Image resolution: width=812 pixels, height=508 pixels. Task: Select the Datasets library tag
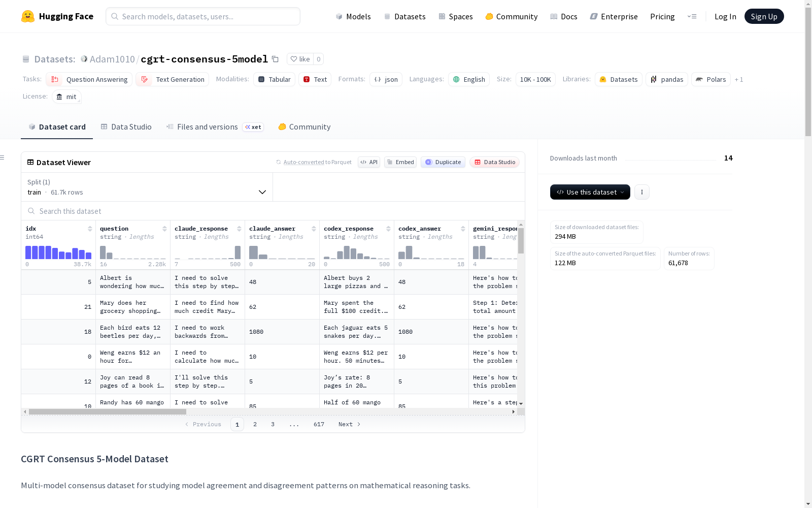(619, 79)
